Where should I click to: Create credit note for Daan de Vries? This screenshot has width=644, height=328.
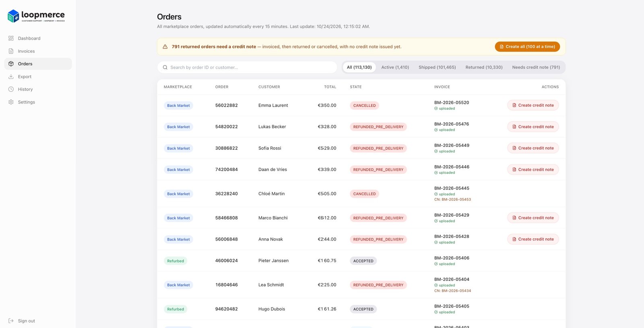coord(533,169)
